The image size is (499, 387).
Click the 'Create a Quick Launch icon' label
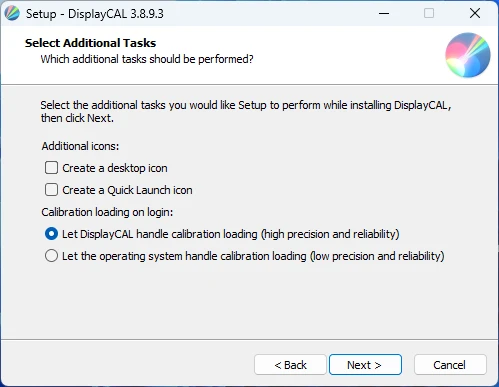coord(127,190)
